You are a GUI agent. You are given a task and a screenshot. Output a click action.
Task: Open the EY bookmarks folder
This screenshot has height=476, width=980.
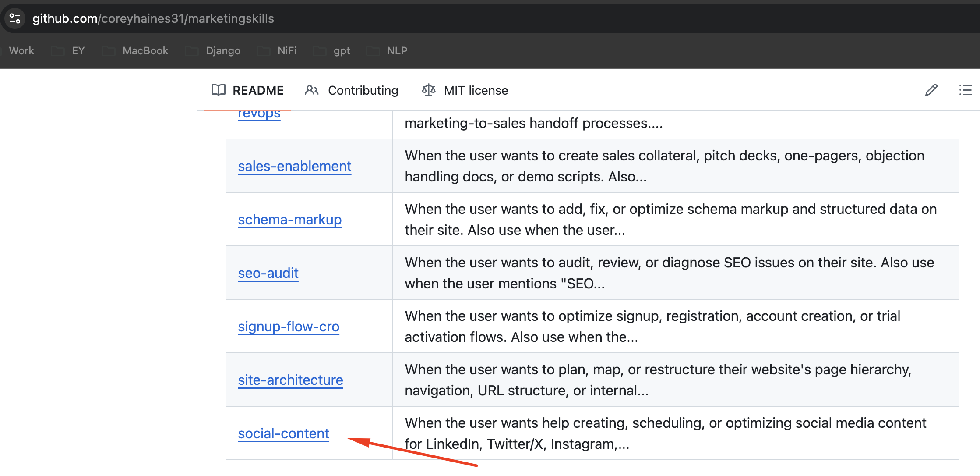coord(68,51)
